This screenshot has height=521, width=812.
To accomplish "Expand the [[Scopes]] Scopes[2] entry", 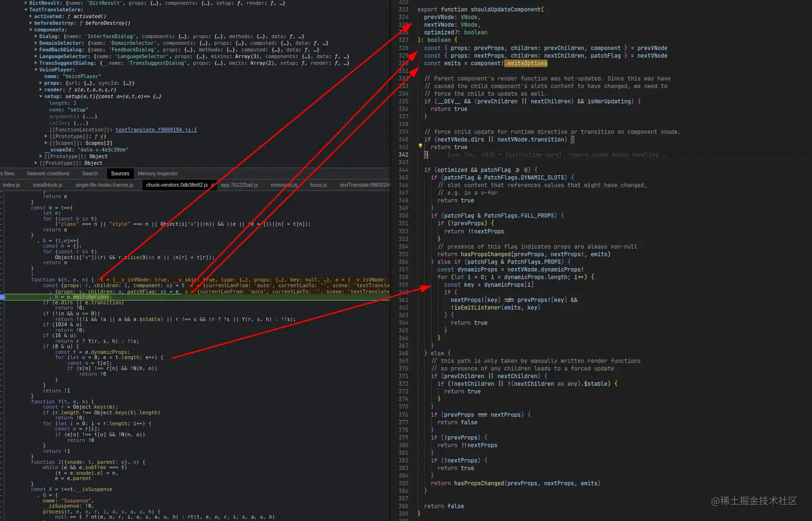I will coord(46,143).
